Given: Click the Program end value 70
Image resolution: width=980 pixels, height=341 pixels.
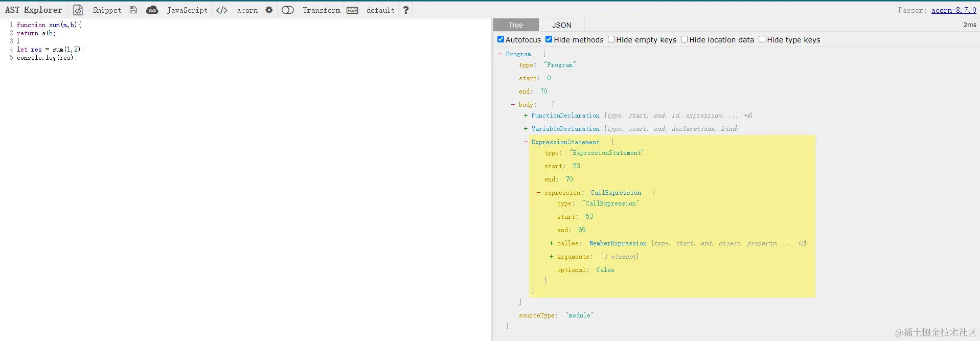Looking at the screenshot, I should point(544,92).
